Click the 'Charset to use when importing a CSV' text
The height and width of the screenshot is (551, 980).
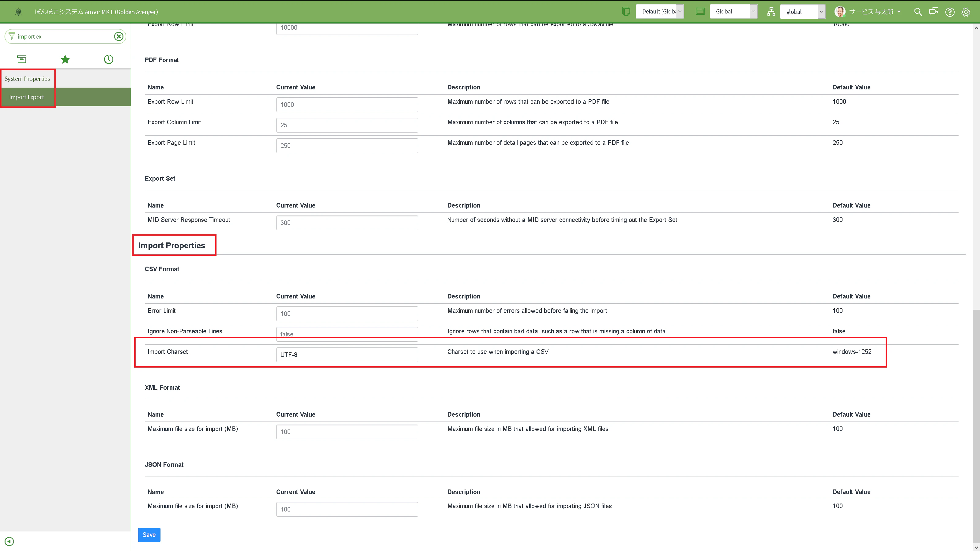(498, 352)
